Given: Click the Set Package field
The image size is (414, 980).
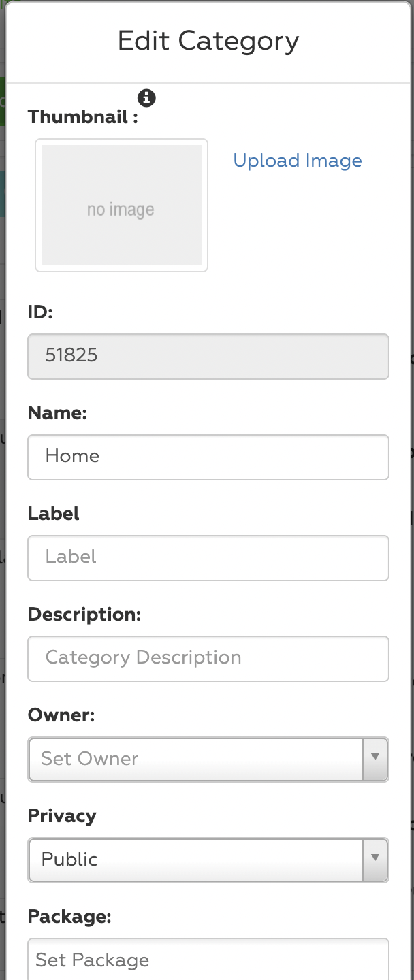Looking at the screenshot, I should coord(208,960).
